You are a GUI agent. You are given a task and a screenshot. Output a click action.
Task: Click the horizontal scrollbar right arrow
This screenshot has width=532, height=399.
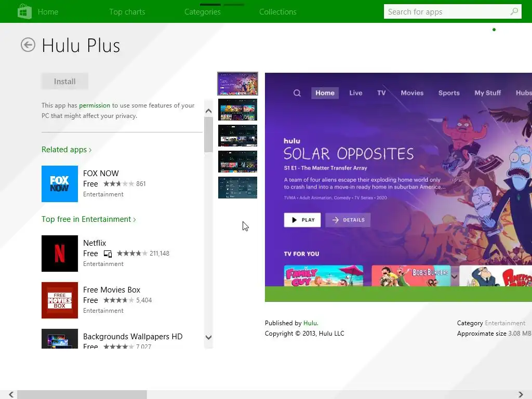pyautogui.click(x=521, y=394)
